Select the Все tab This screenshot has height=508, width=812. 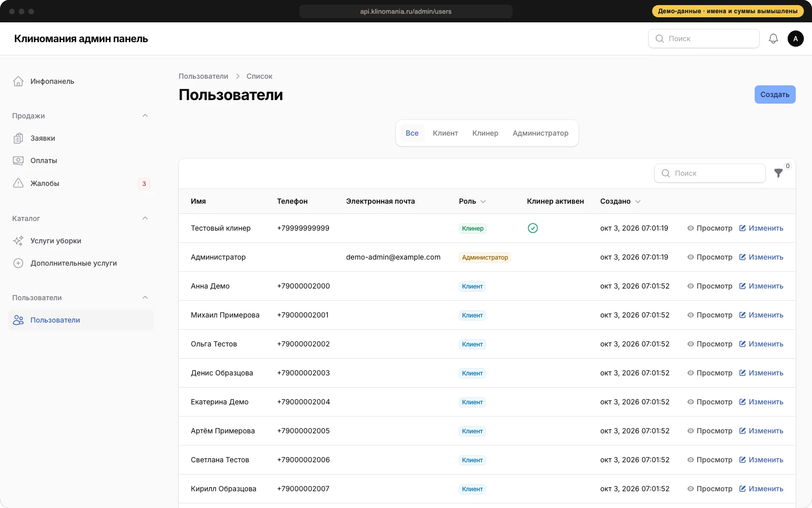point(412,133)
